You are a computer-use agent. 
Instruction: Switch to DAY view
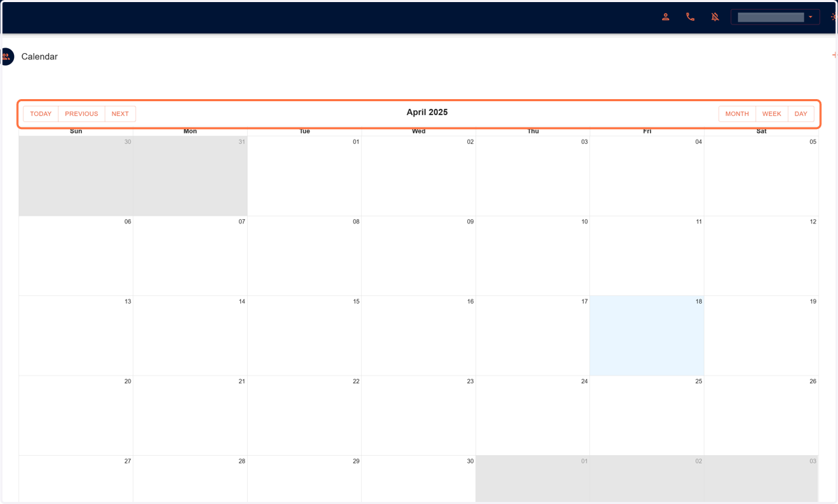point(801,114)
